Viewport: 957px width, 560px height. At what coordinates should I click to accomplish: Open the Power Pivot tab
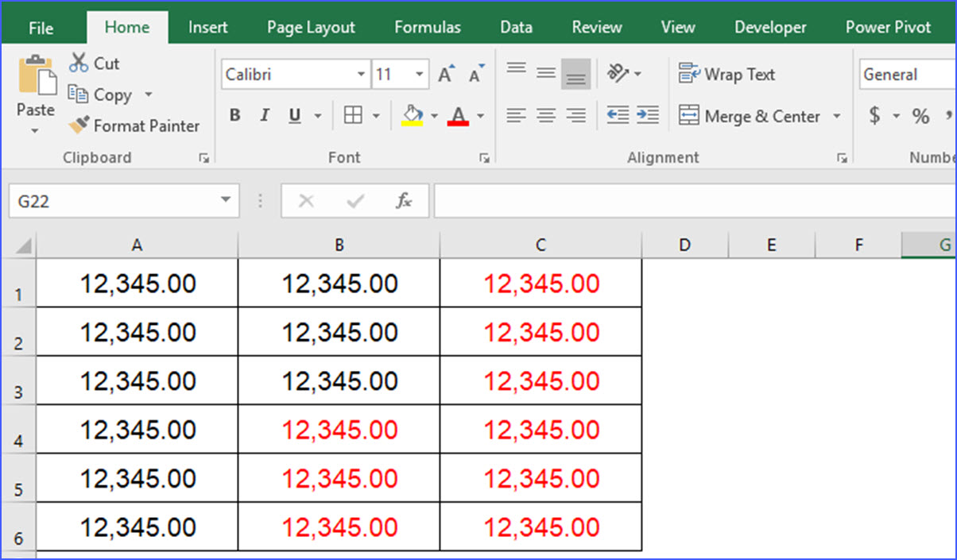click(x=888, y=26)
